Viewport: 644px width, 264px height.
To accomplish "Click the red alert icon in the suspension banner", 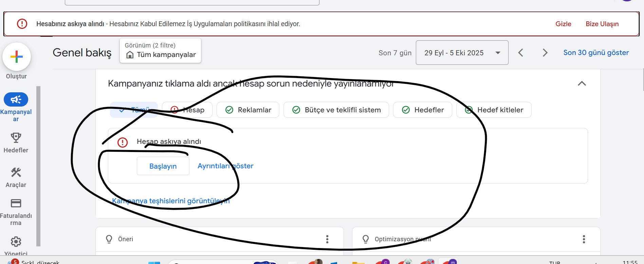I will pyautogui.click(x=22, y=24).
